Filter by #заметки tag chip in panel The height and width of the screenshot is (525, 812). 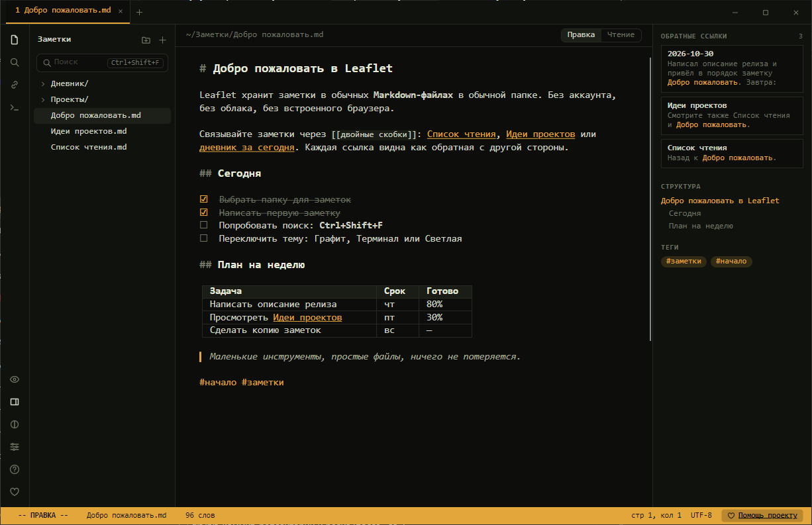tap(684, 262)
